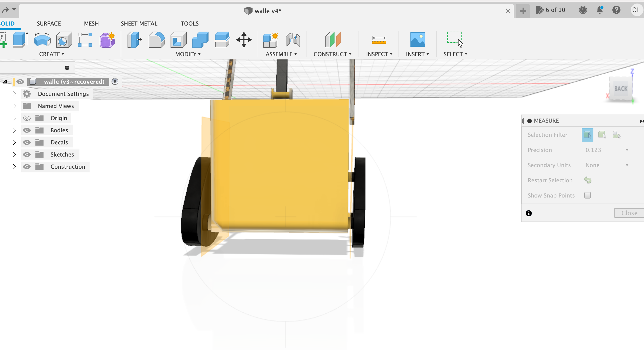Select the Joint tool in Assemble
The width and height of the screenshot is (644, 350).
click(x=293, y=40)
